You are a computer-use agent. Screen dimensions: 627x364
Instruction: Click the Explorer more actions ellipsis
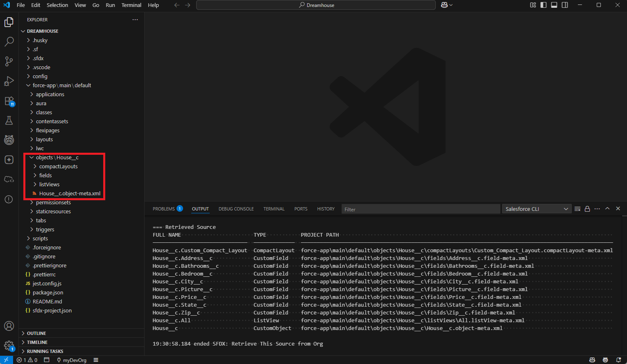(x=135, y=20)
